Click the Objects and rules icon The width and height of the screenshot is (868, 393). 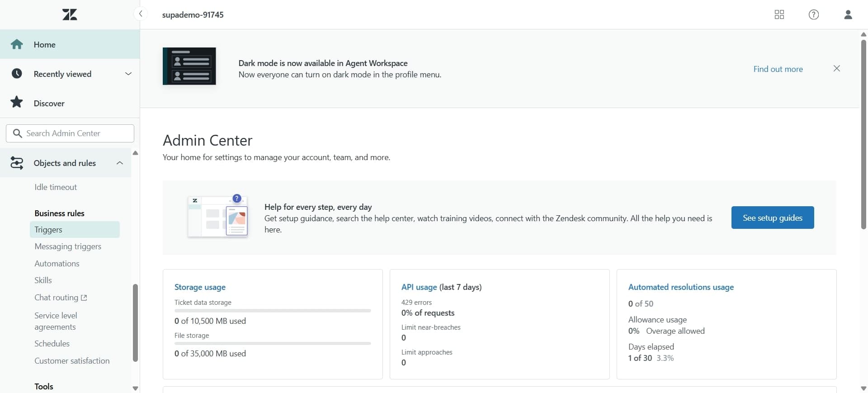[17, 163]
